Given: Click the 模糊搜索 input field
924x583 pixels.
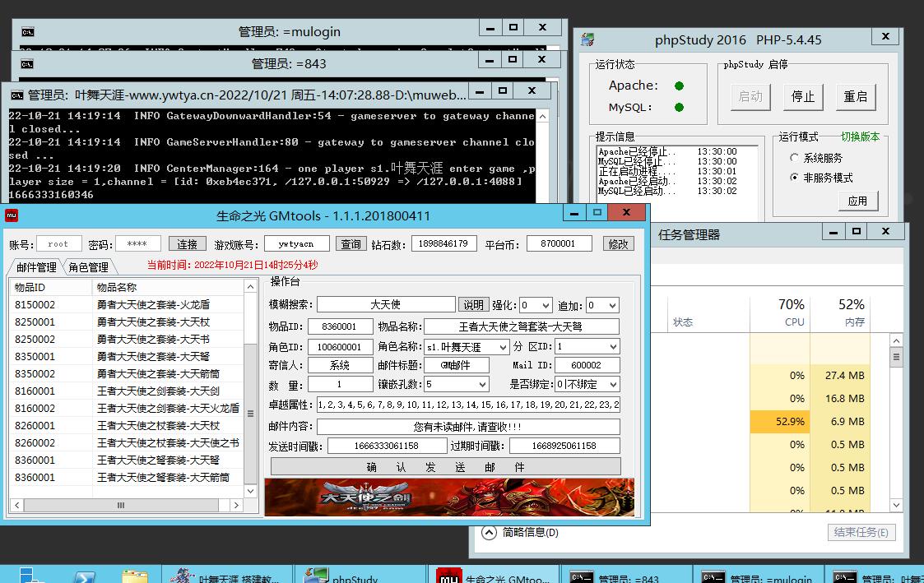Looking at the screenshot, I should [386, 304].
